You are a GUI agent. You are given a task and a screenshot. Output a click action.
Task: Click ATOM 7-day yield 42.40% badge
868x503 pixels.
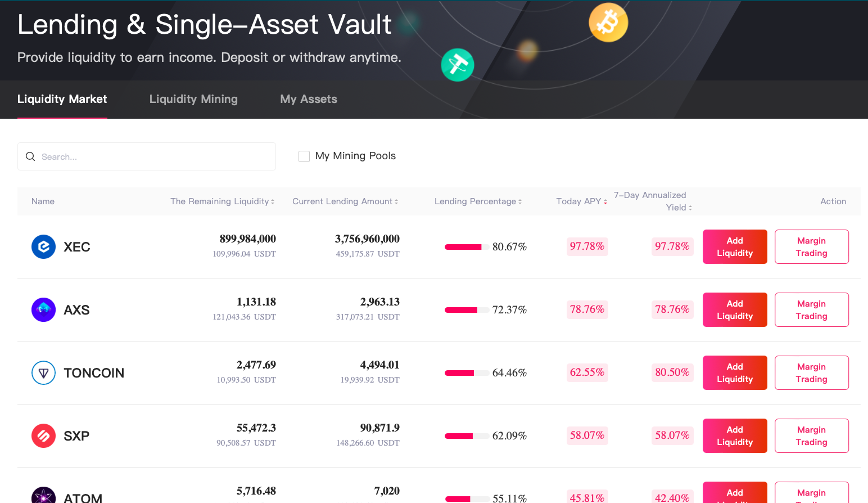coord(672,497)
